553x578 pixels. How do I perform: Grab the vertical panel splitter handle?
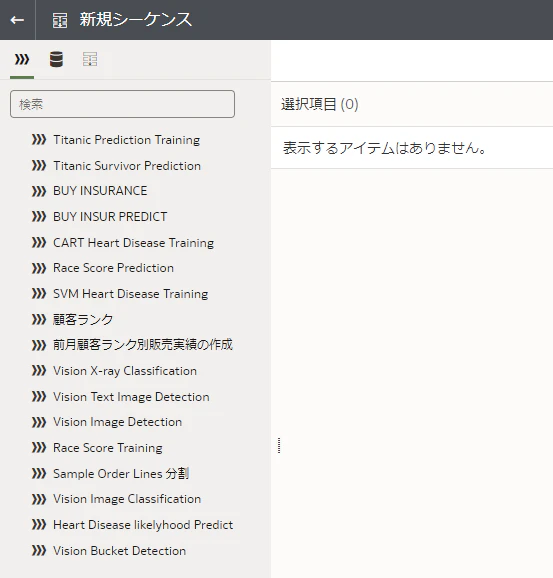[x=279, y=445]
